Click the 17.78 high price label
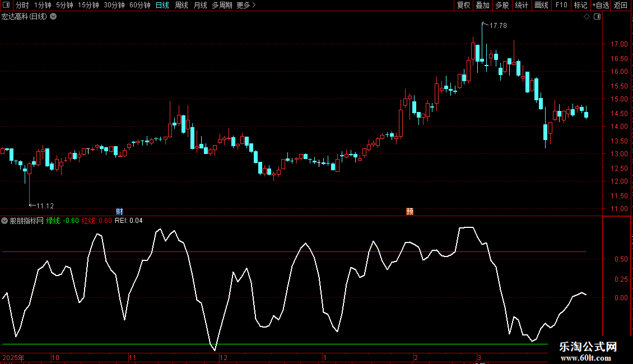The width and height of the screenshot is (633, 364). pos(498,26)
